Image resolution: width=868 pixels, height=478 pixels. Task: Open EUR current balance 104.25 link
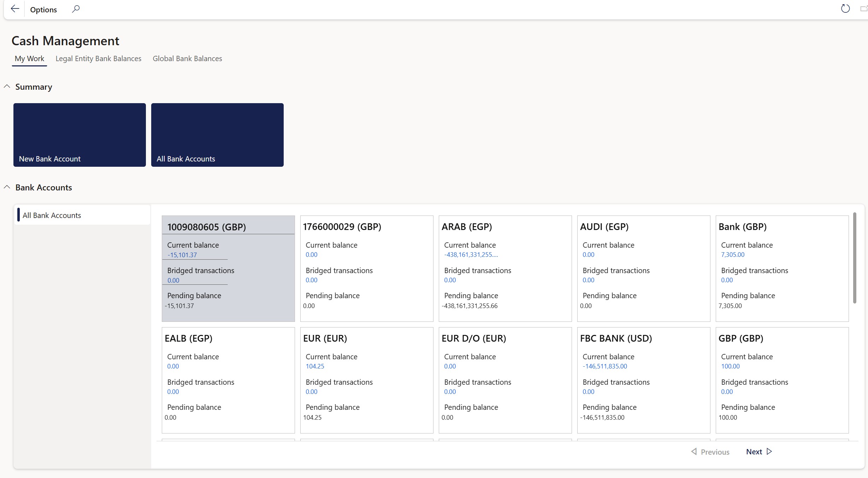[x=315, y=366]
